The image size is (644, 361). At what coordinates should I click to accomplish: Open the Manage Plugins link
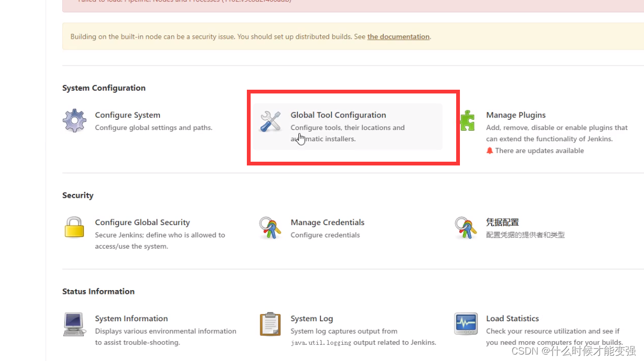tap(516, 115)
